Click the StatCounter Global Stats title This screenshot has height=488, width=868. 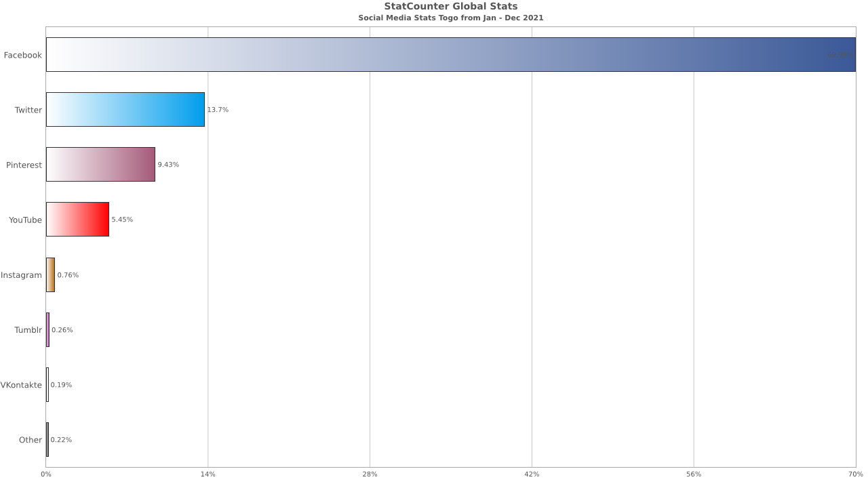450,7
